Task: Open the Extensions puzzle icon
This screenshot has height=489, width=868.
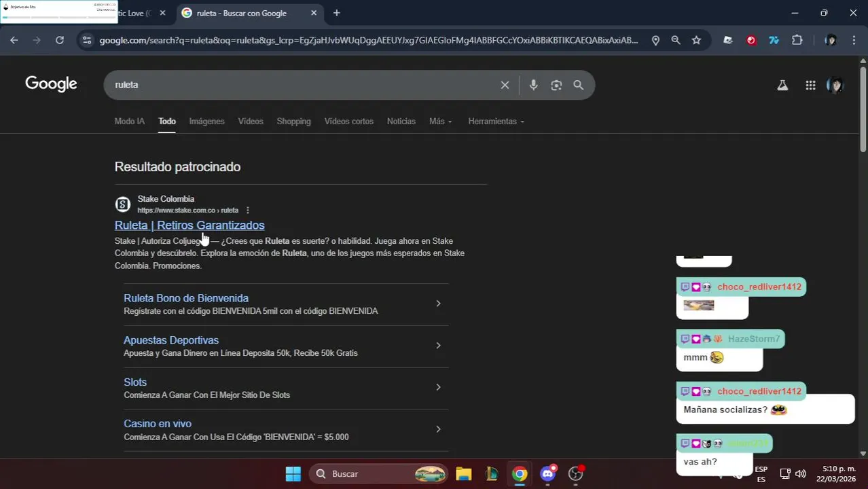Action: pos(797,40)
